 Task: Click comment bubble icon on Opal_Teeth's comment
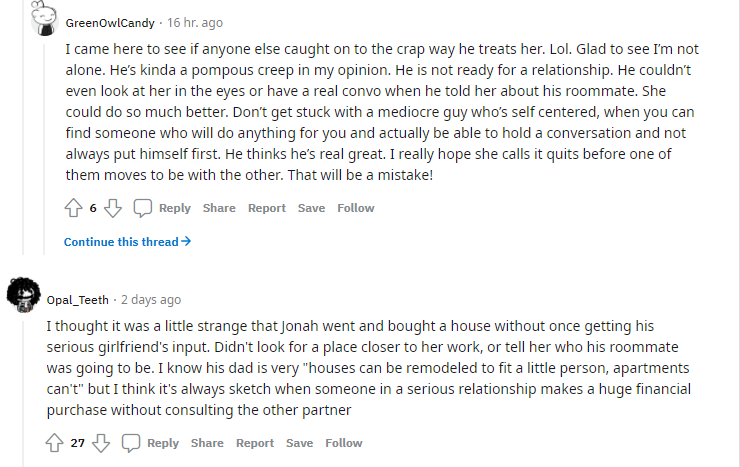(131, 443)
